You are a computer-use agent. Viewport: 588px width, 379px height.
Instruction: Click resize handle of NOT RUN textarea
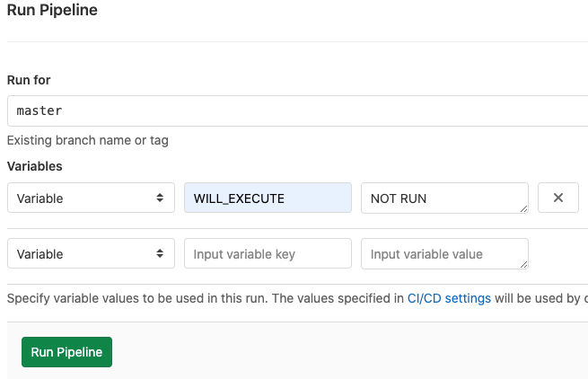pyautogui.click(x=523, y=209)
